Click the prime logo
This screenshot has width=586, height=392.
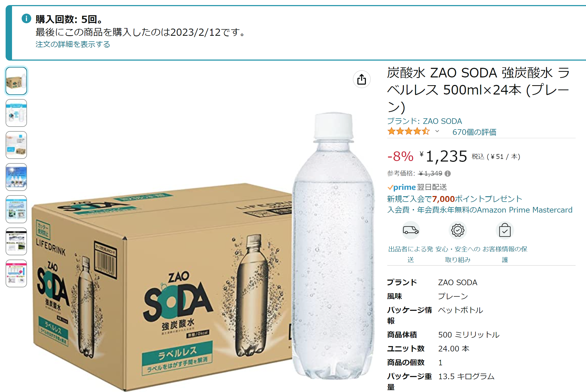click(x=402, y=187)
